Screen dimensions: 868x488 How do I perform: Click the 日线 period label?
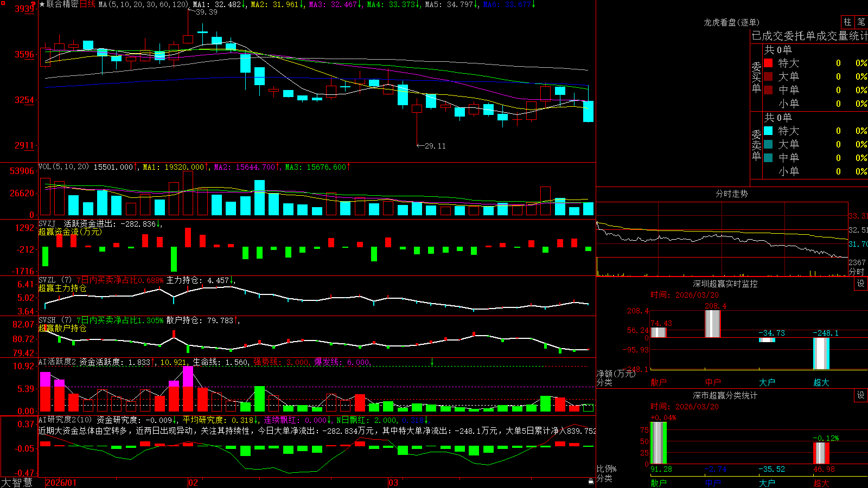88,4
